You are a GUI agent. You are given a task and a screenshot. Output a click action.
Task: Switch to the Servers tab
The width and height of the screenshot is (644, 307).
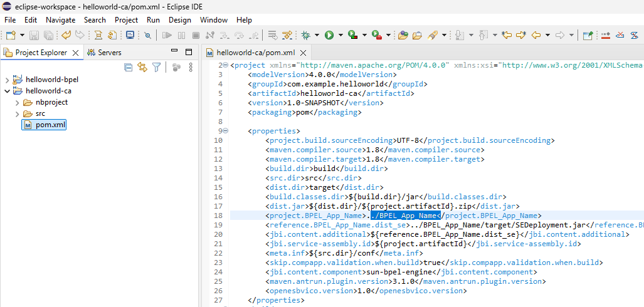click(x=104, y=53)
